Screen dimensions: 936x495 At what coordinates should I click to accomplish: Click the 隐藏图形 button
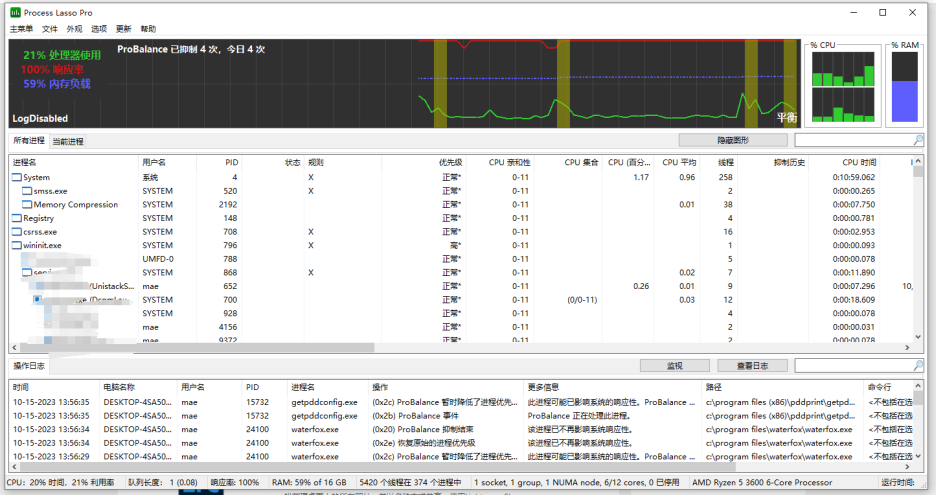coord(732,140)
